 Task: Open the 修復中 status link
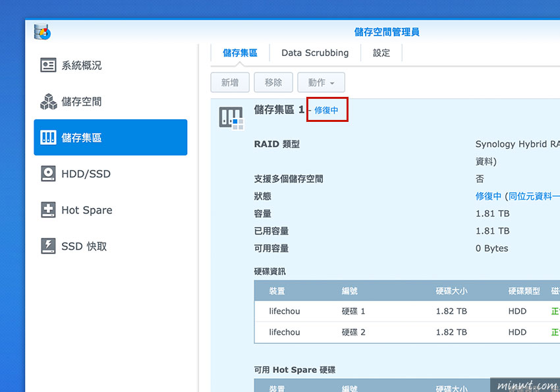(327, 110)
